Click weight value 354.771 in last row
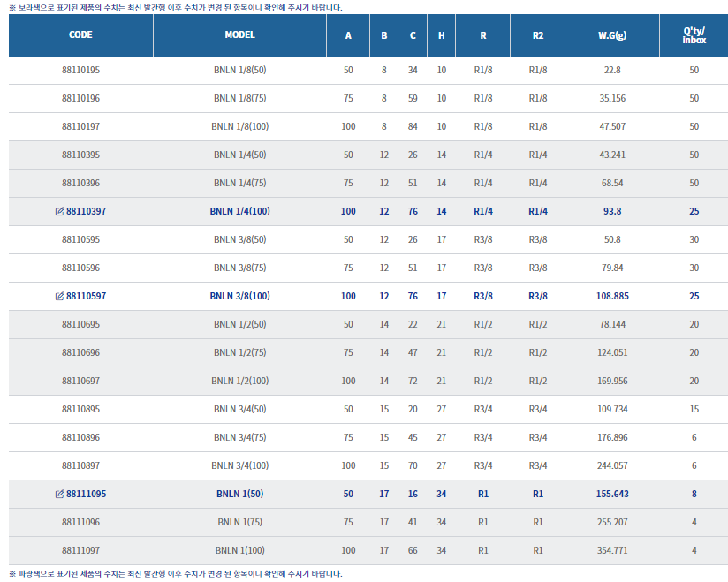This screenshot has width=728, height=582. (611, 551)
